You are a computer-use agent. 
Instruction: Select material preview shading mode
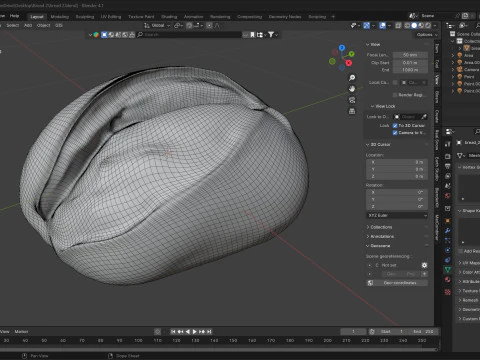click(x=421, y=25)
